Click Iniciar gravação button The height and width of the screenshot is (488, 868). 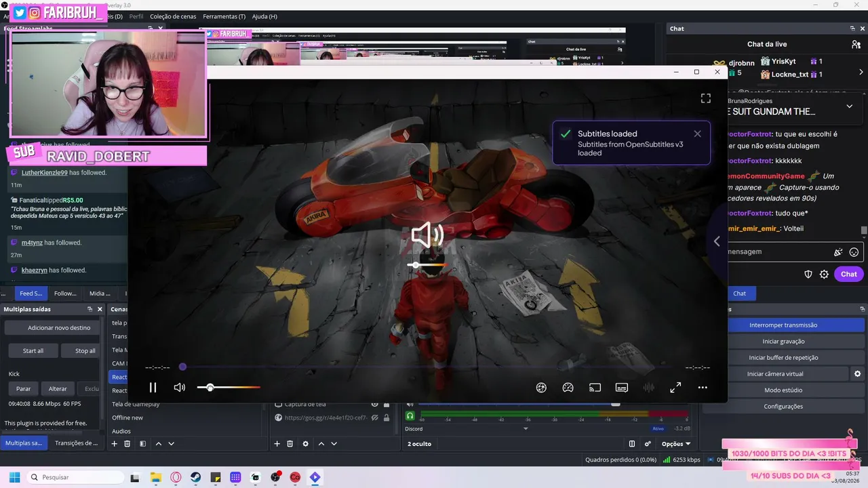pos(783,342)
